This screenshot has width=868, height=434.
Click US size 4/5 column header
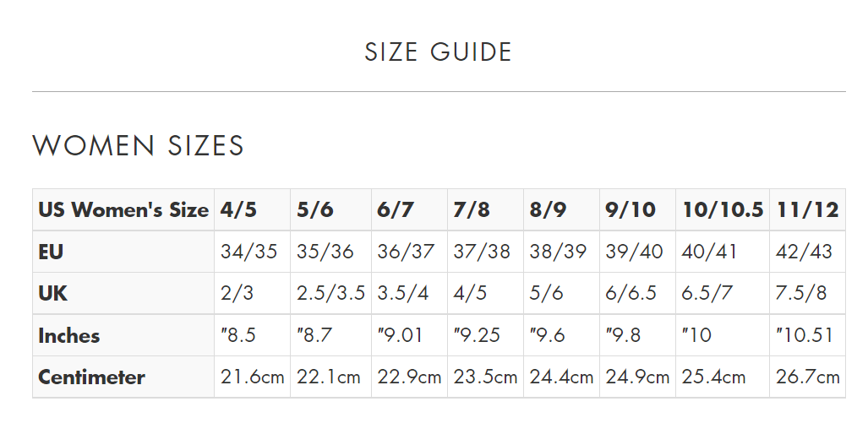point(238,210)
